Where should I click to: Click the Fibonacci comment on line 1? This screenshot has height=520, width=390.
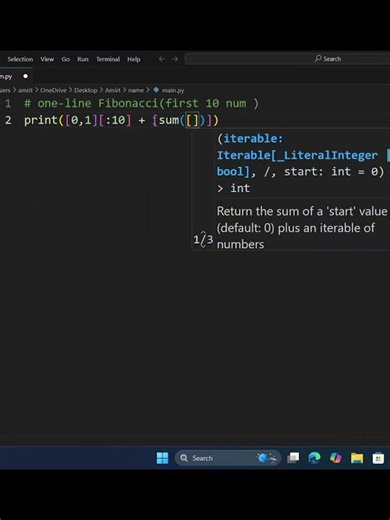(141, 103)
